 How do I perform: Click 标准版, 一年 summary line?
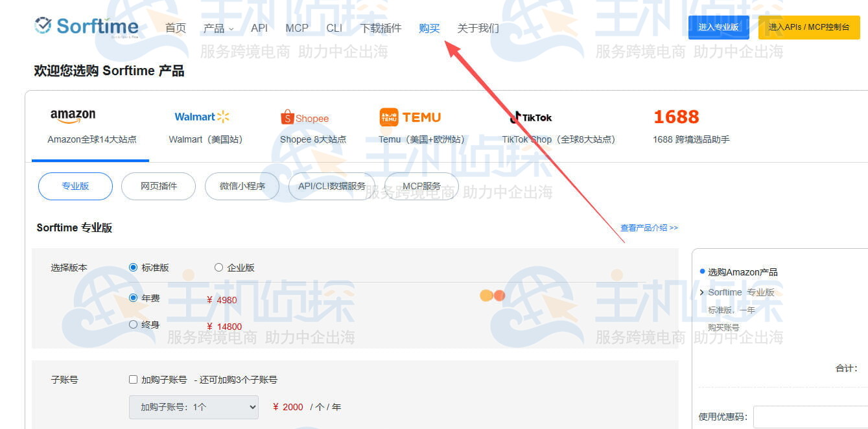[x=732, y=310]
